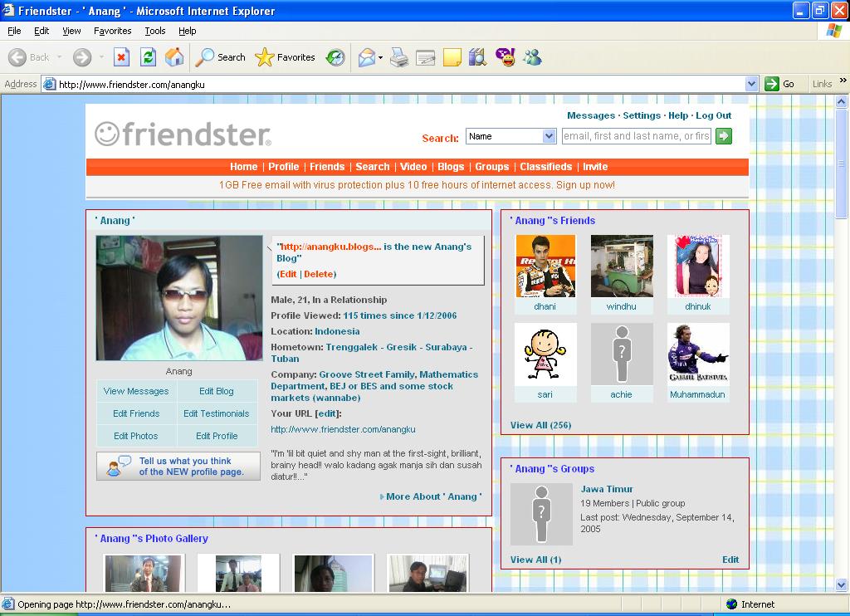The height and width of the screenshot is (616, 850).
Task: Click the yellow note toolbar icon
Action: pos(452,57)
